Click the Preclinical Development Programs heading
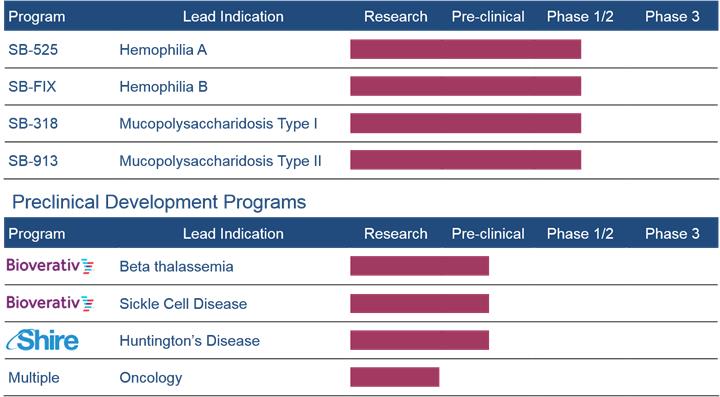This screenshot has width=720, height=397. pyautogui.click(x=159, y=202)
